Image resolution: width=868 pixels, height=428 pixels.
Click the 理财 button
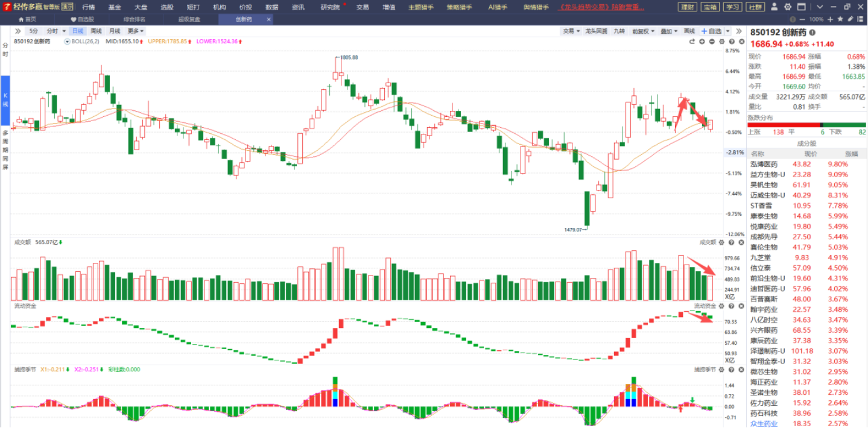pos(687,7)
